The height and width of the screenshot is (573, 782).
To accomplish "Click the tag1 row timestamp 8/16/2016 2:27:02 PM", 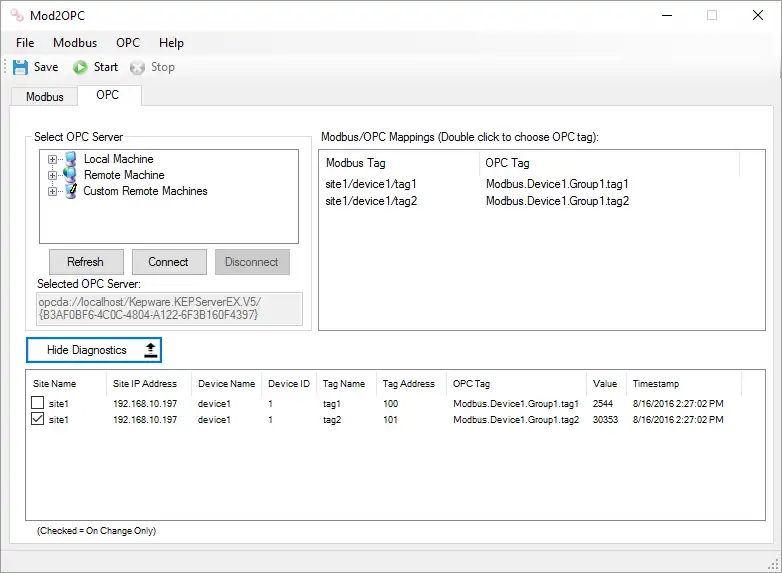I will point(678,403).
